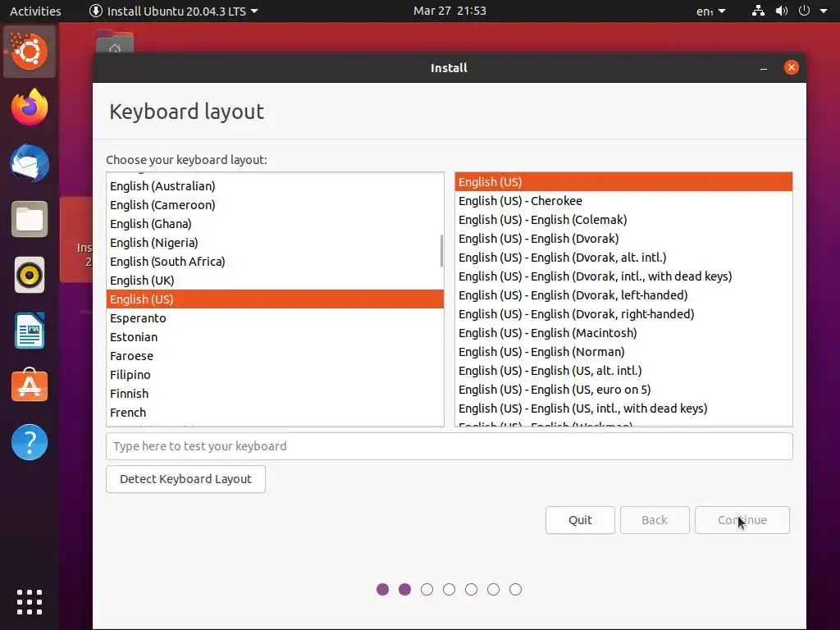Select French layout
840x630 pixels.
pos(275,413)
